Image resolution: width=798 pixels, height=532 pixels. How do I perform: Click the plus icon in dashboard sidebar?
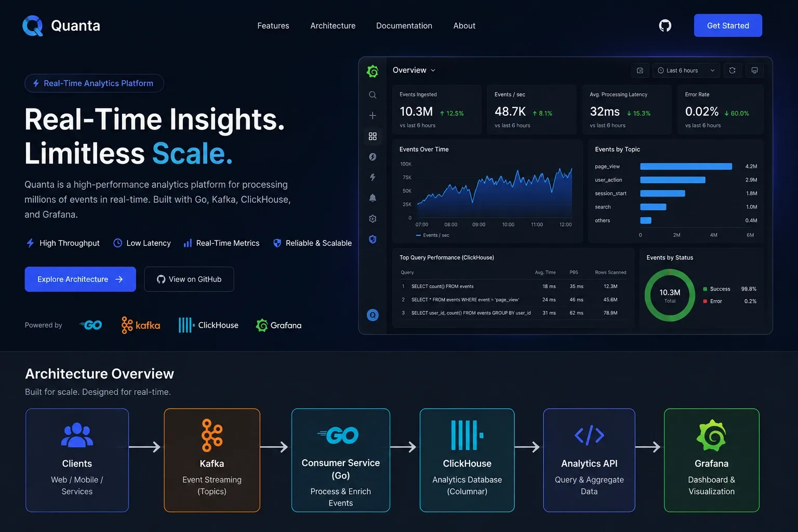[x=373, y=115]
